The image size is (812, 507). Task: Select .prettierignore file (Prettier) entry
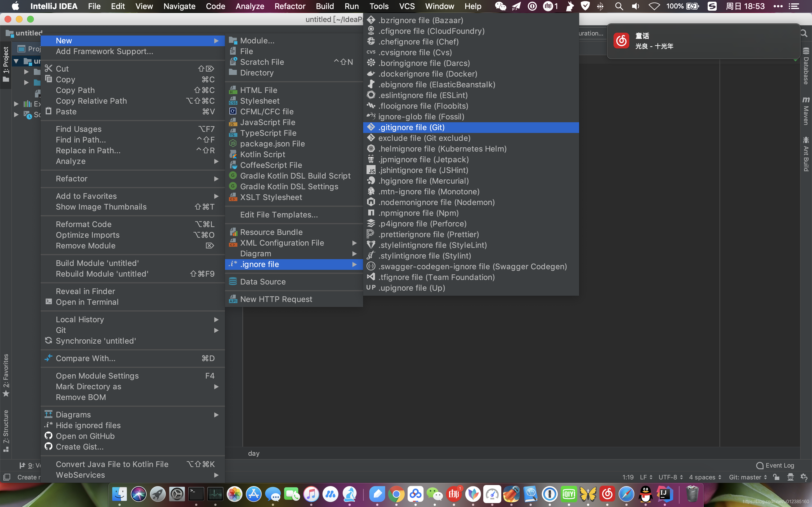click(429, 234)
